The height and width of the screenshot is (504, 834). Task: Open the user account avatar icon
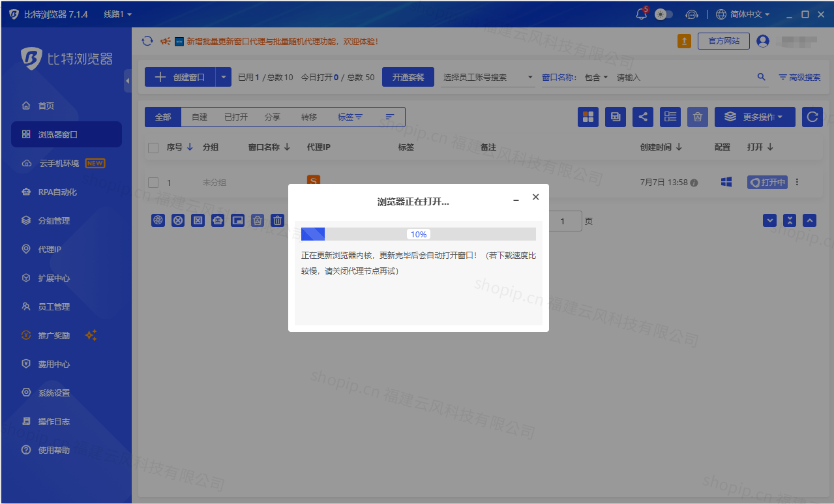pos(763,41)
